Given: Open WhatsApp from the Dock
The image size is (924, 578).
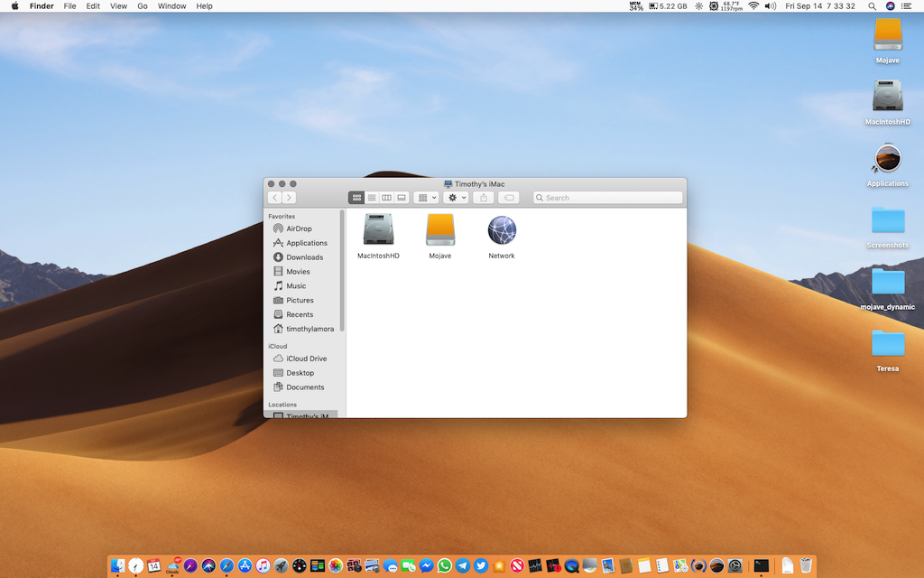Looking at the screenshot, I should coord(444,565).
